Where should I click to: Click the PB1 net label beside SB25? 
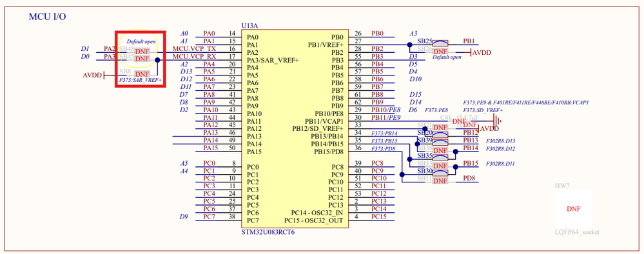pos(469,41)
